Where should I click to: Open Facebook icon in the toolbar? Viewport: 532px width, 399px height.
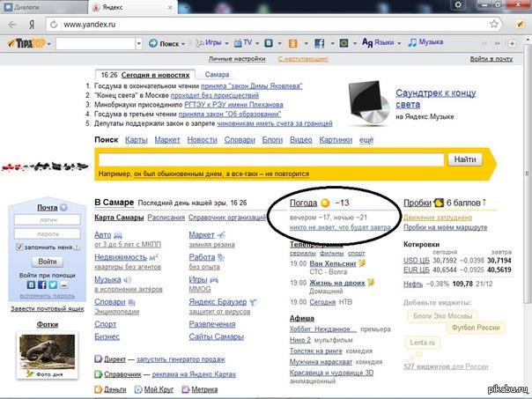(x=319, y=43)
